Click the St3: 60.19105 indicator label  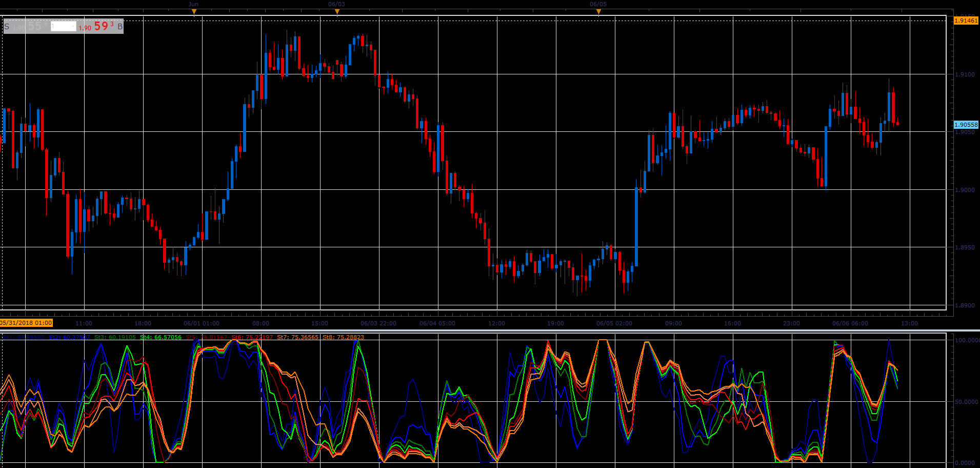115,337
